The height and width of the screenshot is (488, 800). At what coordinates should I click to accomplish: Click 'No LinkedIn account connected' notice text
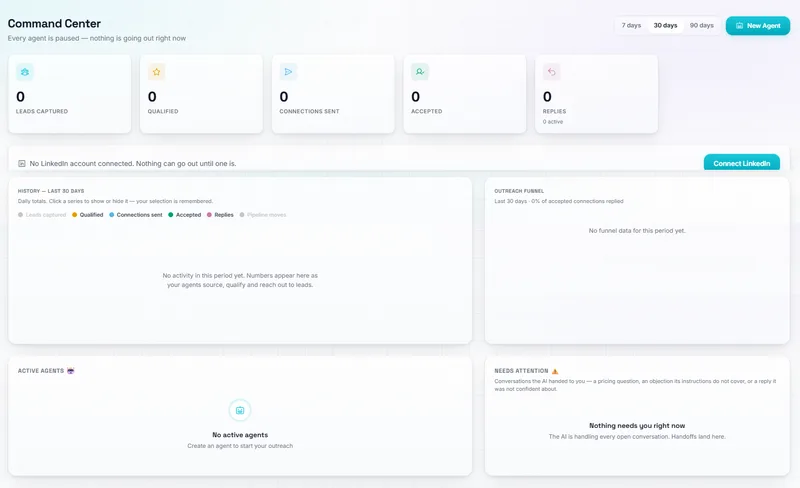coord(133,163)
